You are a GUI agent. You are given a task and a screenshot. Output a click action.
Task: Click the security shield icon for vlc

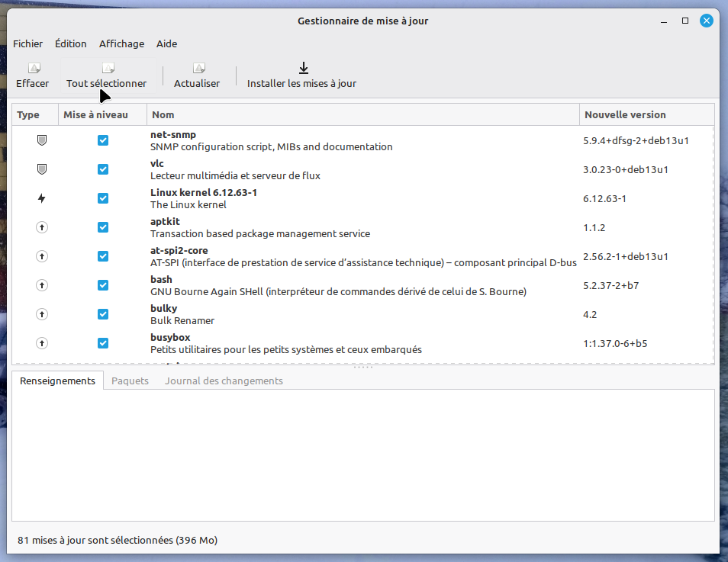[x=42, y=169]
